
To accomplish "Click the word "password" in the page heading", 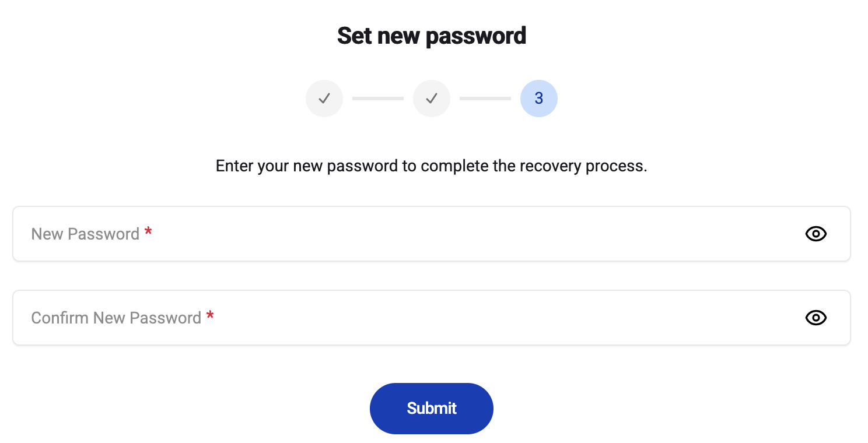I will (x=476, y=36).
